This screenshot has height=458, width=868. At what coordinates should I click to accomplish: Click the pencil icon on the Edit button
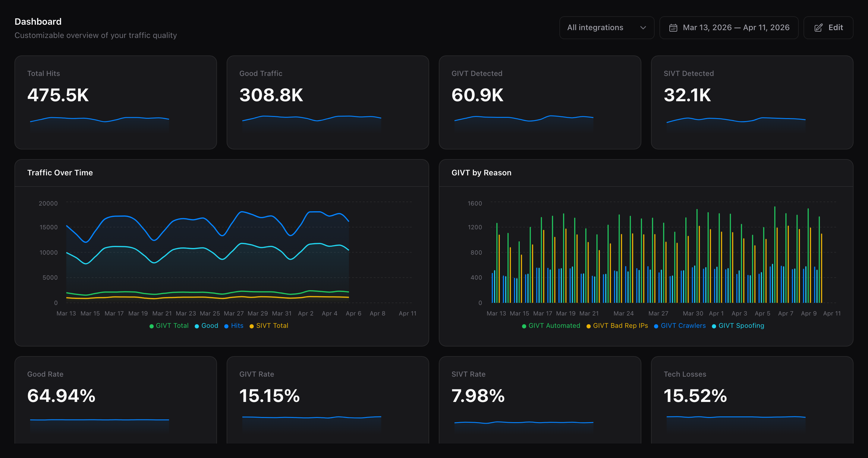tap(818, 28)
